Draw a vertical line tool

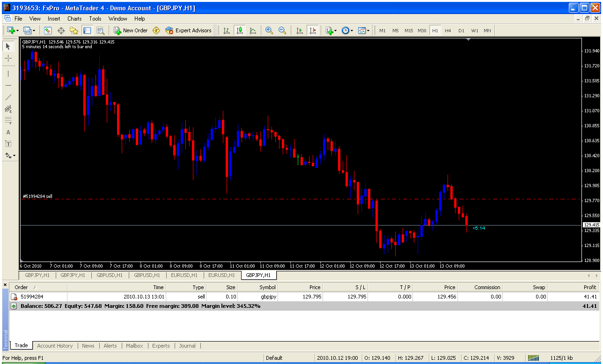(x=8, y=74)
